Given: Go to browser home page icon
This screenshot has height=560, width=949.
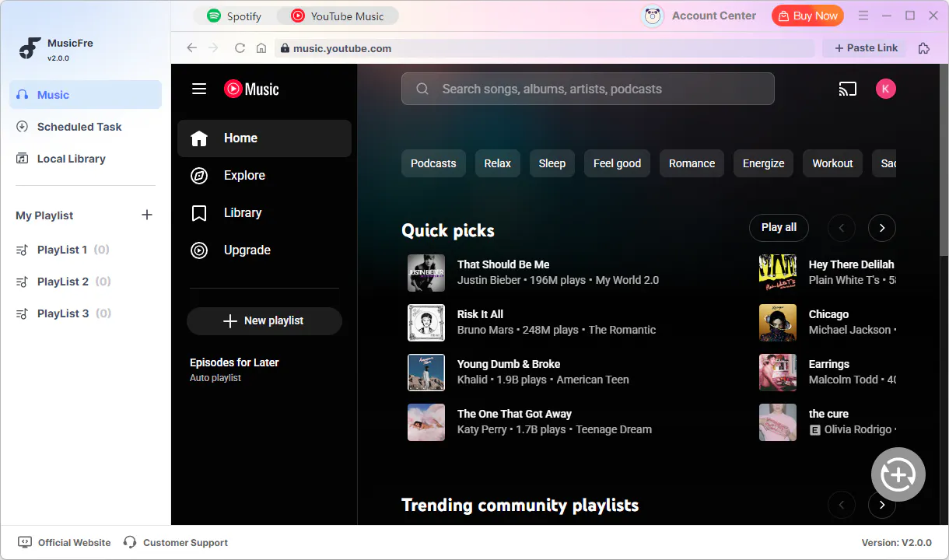Looking at the screenshot, I should coord(261,48).
